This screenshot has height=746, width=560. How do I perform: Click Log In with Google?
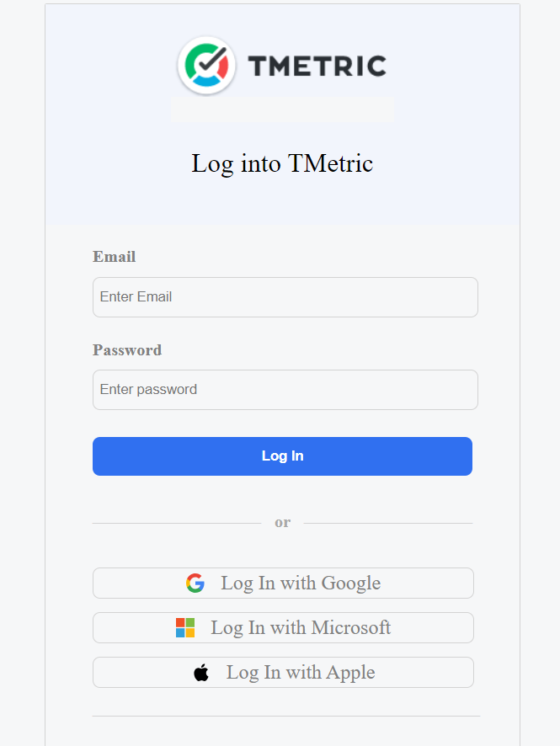pyautogui.click(x=282, y=583)
